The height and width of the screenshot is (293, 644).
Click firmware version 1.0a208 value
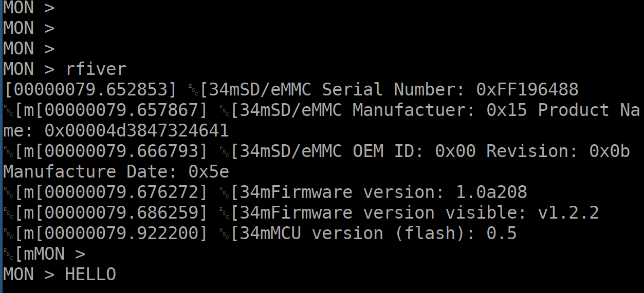(x=491, y=192)
